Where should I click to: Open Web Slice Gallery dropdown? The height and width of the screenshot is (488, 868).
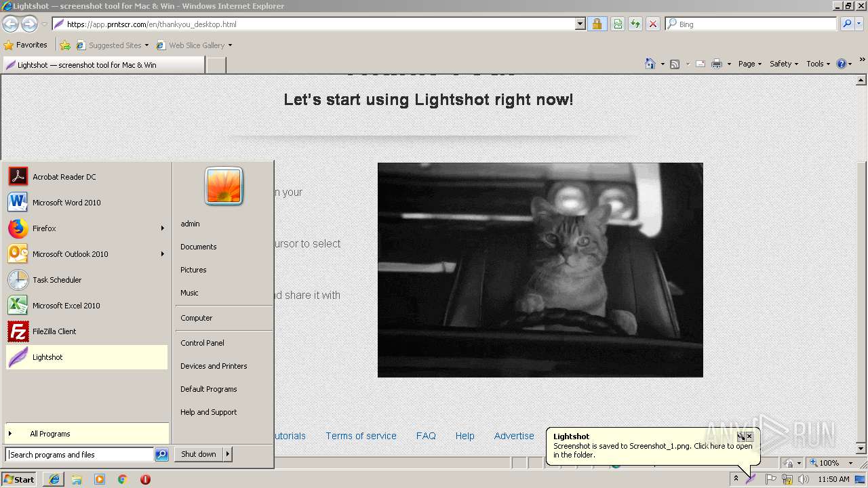[230, 45]
